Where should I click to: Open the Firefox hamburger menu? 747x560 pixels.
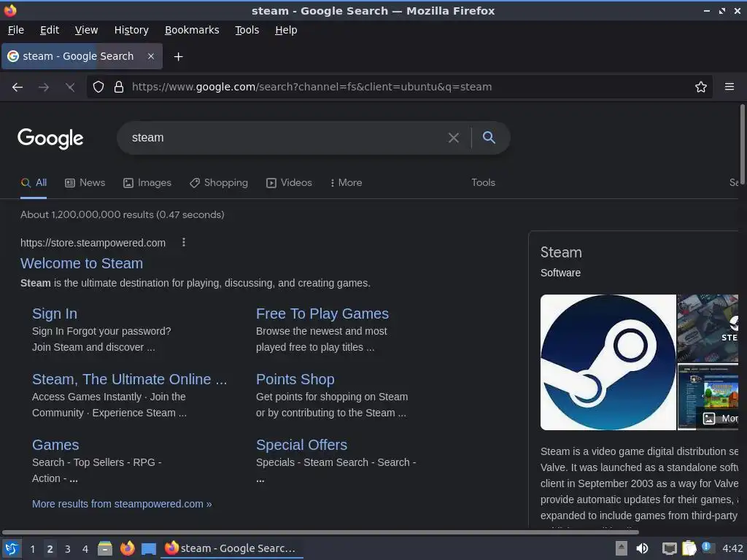pyautogui.click(x=729, y=87)
